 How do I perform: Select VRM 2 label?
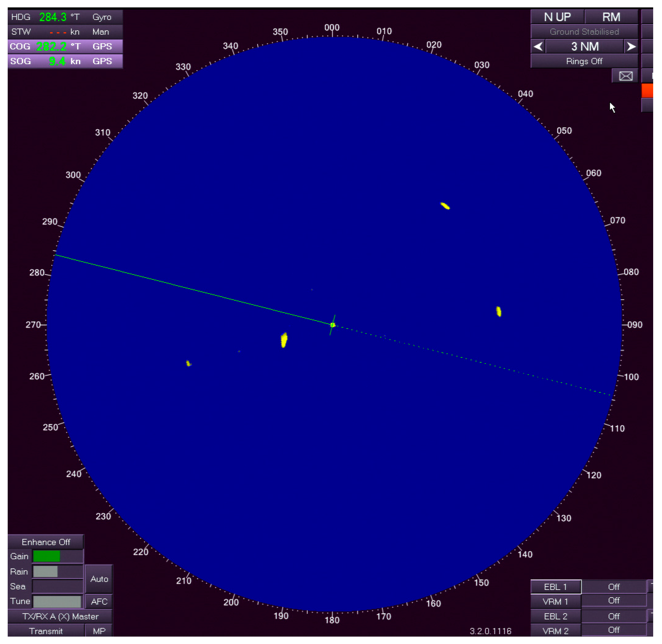[555, 631]
